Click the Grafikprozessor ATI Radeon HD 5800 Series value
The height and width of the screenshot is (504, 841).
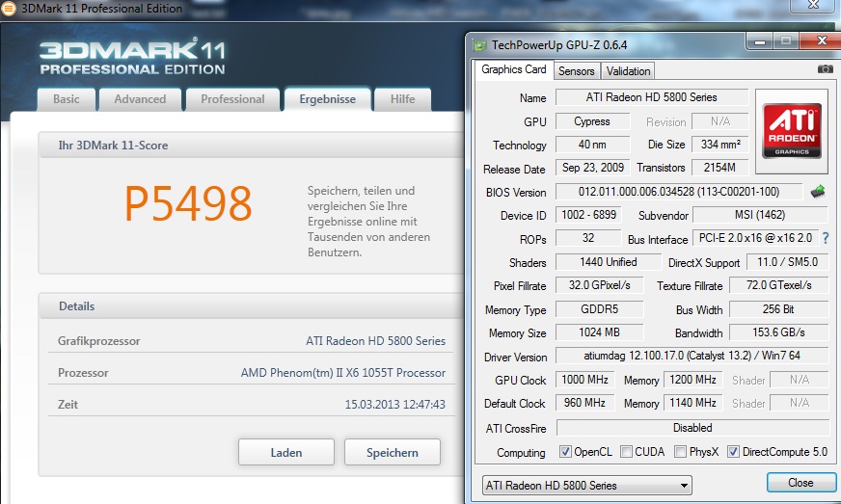click(x=375, y=341)
